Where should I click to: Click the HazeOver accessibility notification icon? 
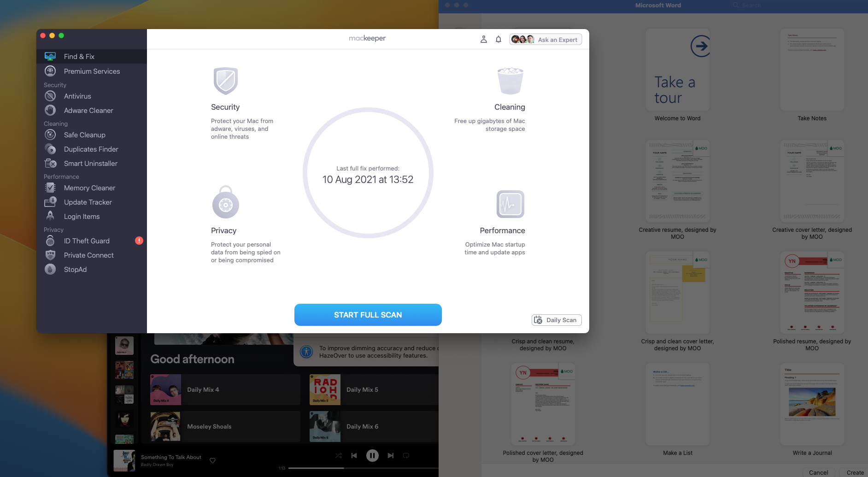pyautogui.click(x=306, y=352)
